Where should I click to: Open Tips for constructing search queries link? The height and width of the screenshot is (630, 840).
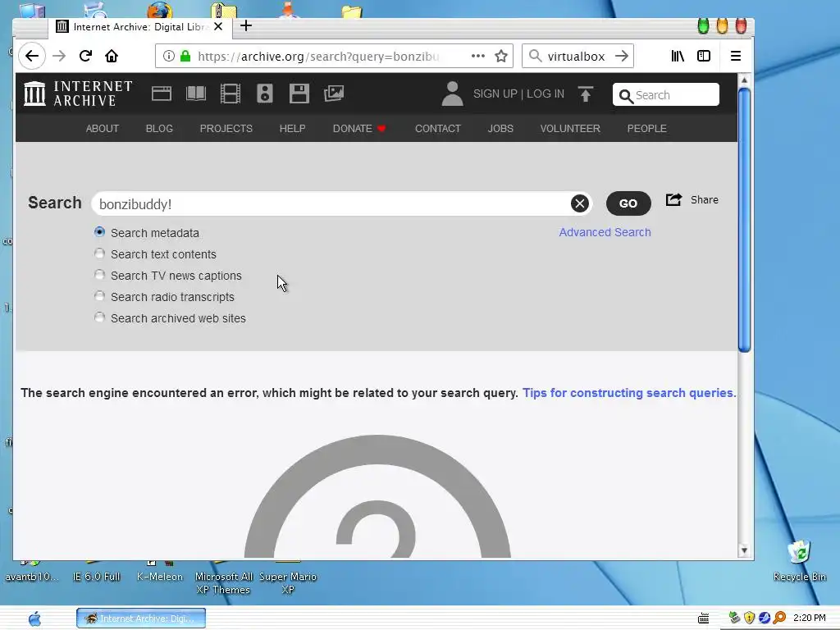(x=629, y=393)
